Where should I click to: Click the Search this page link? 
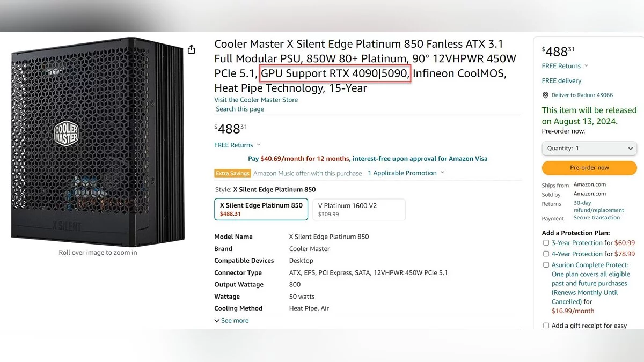pos(240,109)
